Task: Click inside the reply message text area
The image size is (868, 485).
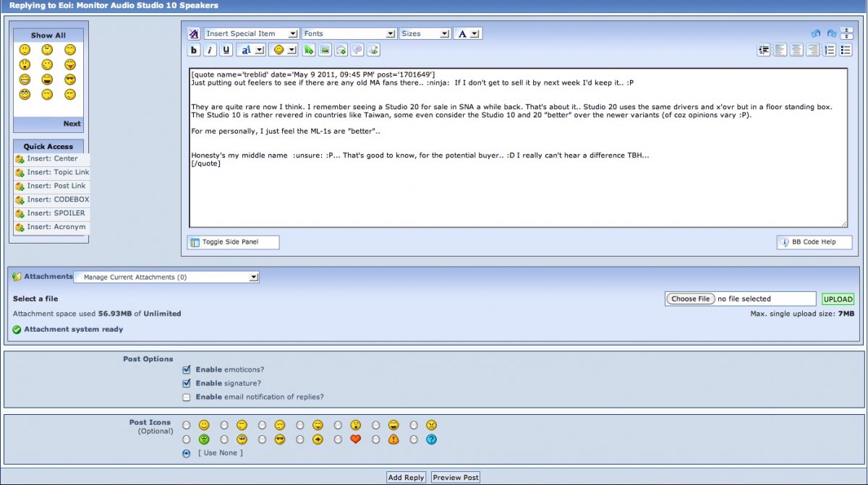Action: [518, 147]
